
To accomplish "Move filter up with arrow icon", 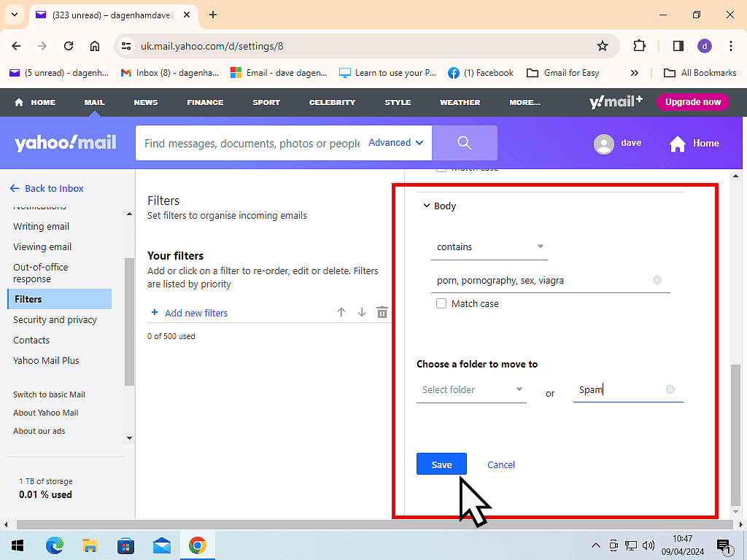I will point(341,312).
